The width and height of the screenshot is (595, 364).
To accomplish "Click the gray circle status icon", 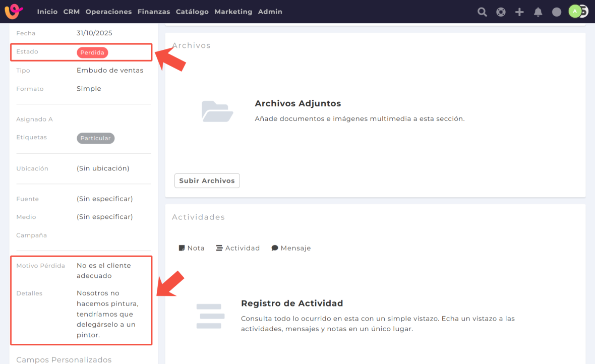I will pyautogui.click(x=557, y=12).
